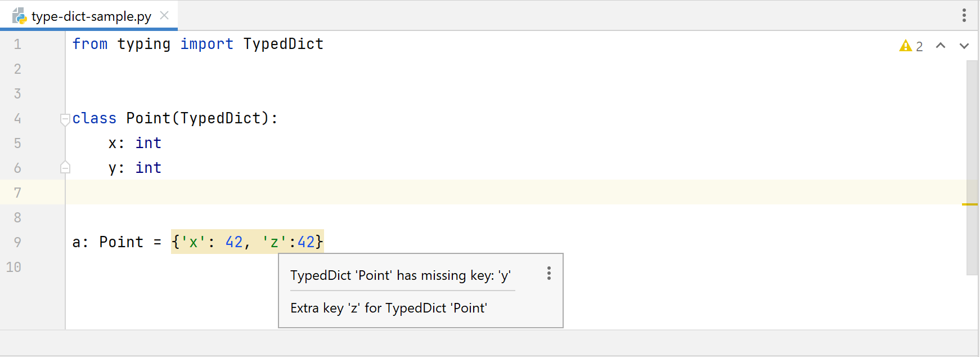Click the warning count "2" indicator
980x357 pixels.
919,46
